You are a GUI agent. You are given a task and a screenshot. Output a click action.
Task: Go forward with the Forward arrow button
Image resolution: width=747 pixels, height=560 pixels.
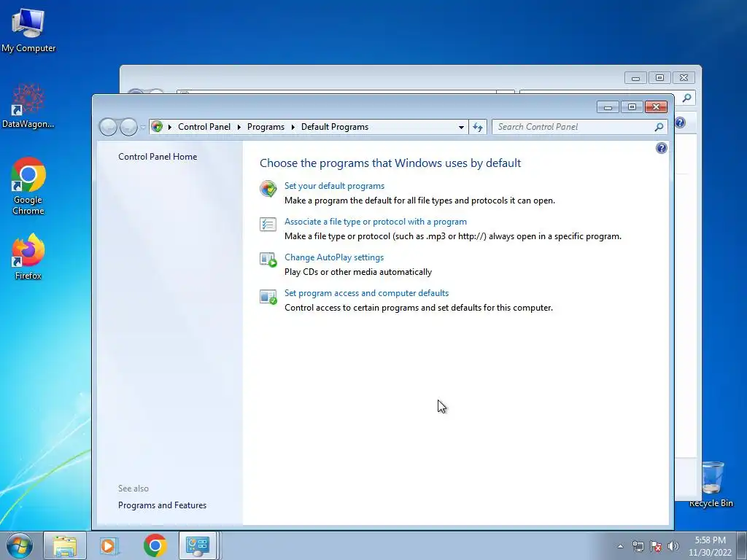tap(128, 127)
